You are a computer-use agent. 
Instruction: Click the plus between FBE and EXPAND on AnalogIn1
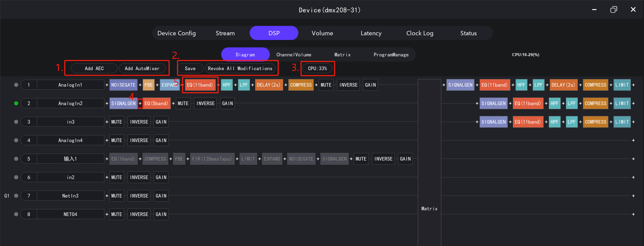pos(157,85)
